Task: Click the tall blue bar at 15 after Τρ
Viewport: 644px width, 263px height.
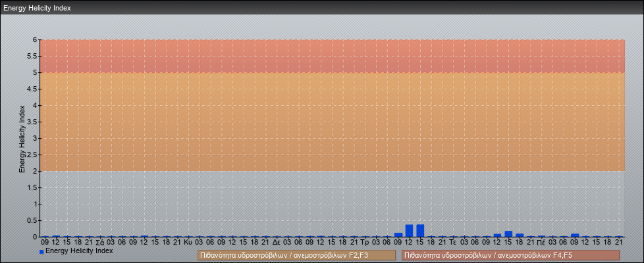Action: [420, 231]
